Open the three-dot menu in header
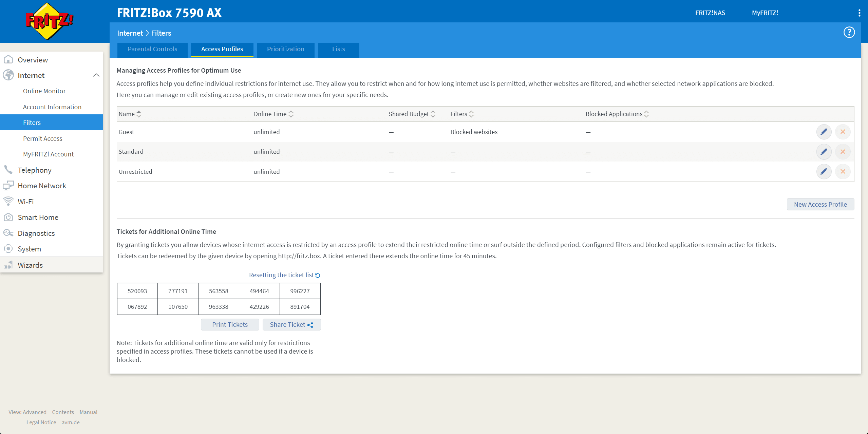This screenshot has height=434, width=868. pos(859,13)
